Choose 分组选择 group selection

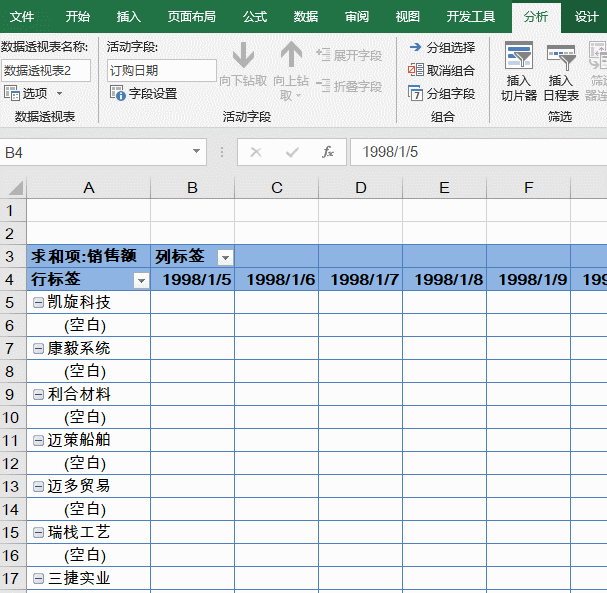pyautogui.click(x=442, y=48)
